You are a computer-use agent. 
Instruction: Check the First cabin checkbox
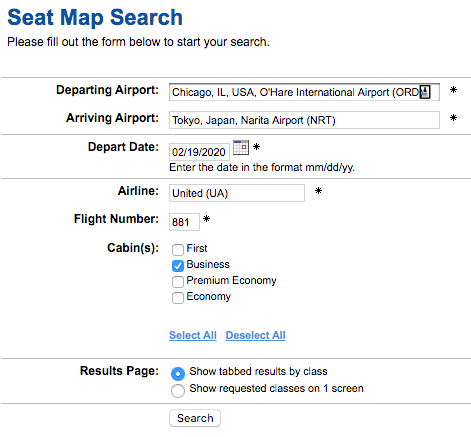point(178,249)
